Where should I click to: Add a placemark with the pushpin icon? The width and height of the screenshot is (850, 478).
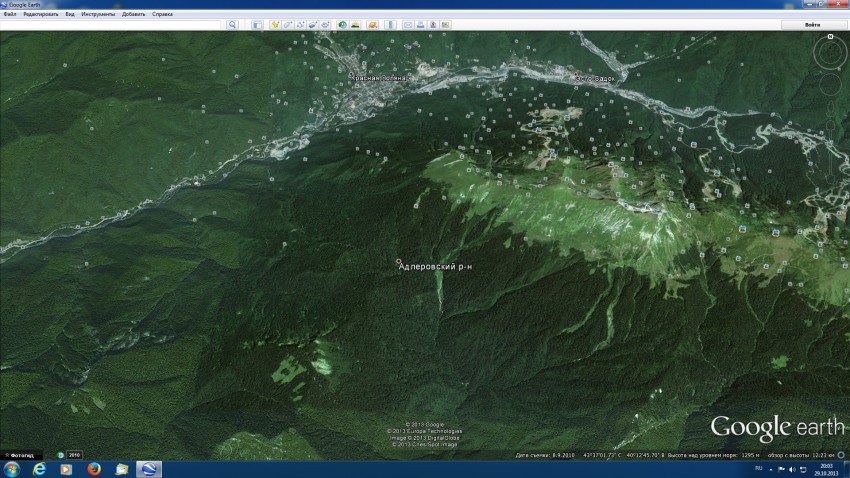274,24
